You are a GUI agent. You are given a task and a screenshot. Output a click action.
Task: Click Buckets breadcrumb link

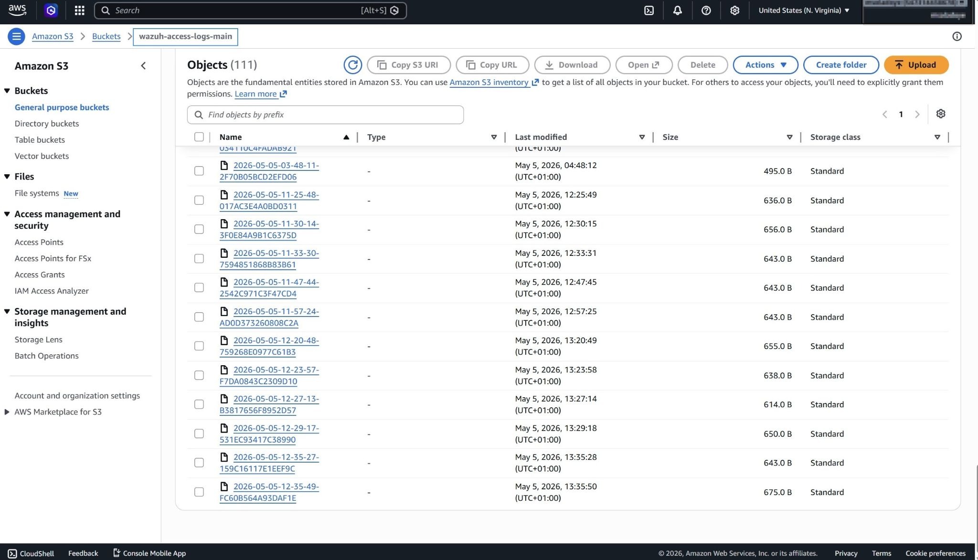pos(106,36)
